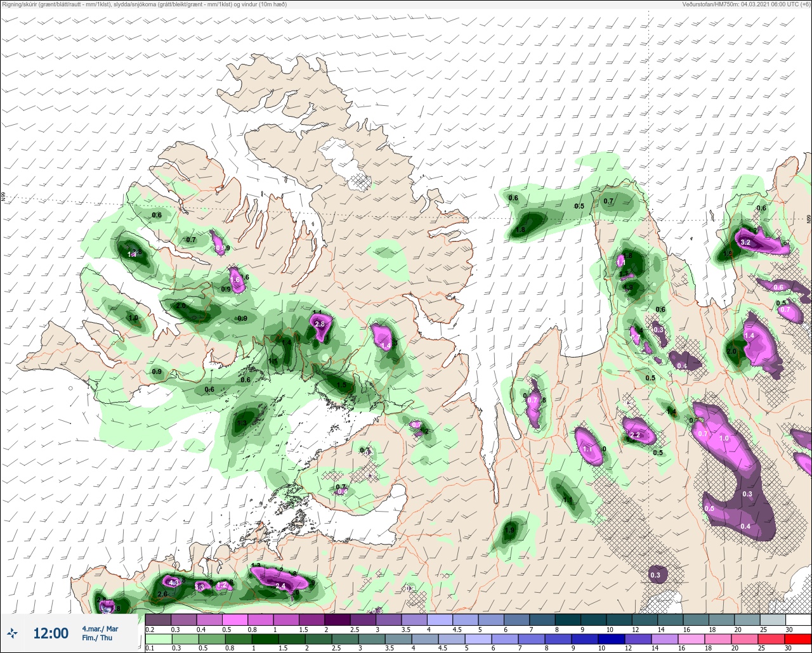This screenshot has height=653, width=812.
Task: Select the upper-row swatch labeled 0.2
Action: point(158,619)
